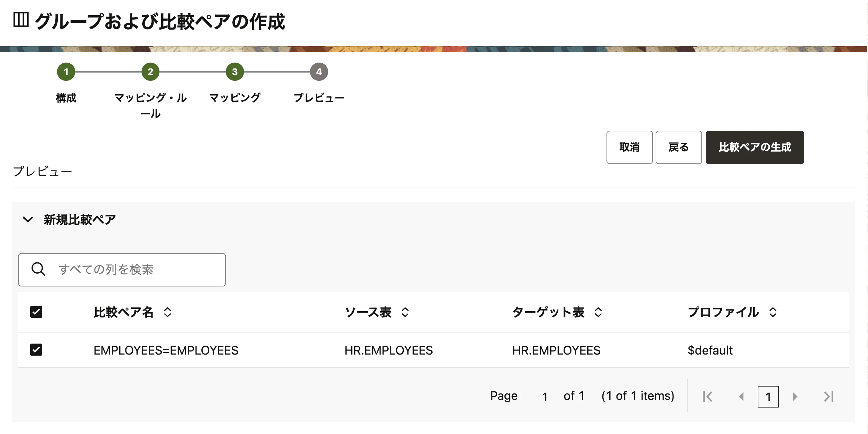Click the columns icon beside the page title
The image size is (868, 434).
pos(21,20)
